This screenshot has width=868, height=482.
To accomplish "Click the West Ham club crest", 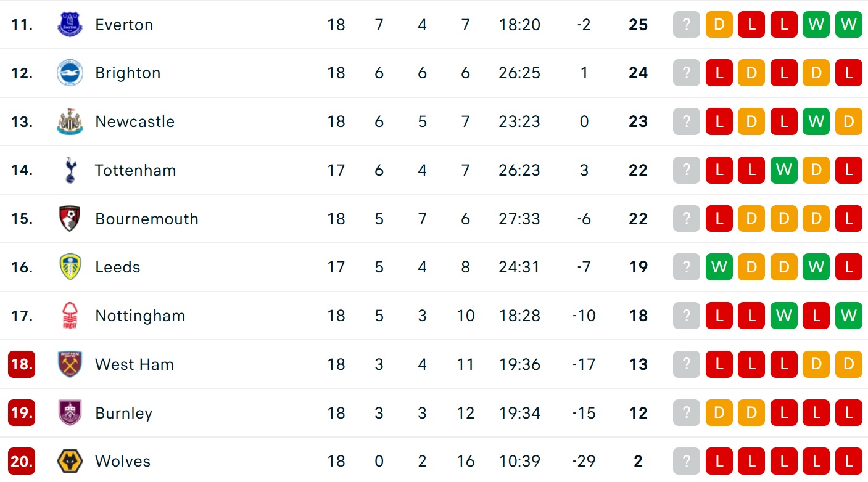I will (x=70, y=364).
